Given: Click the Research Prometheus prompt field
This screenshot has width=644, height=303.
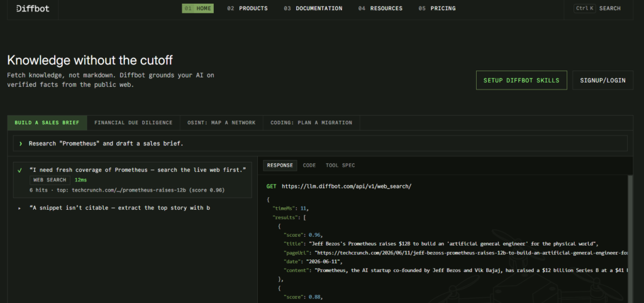Looking at the screenshot, I should pyautogui.click(x=320, y=144).
